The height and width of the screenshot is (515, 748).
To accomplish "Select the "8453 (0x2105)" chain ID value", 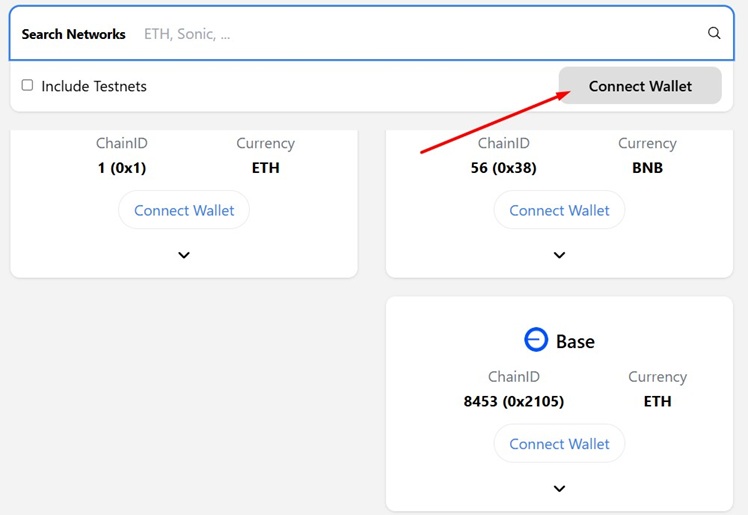I will (513, 401).
